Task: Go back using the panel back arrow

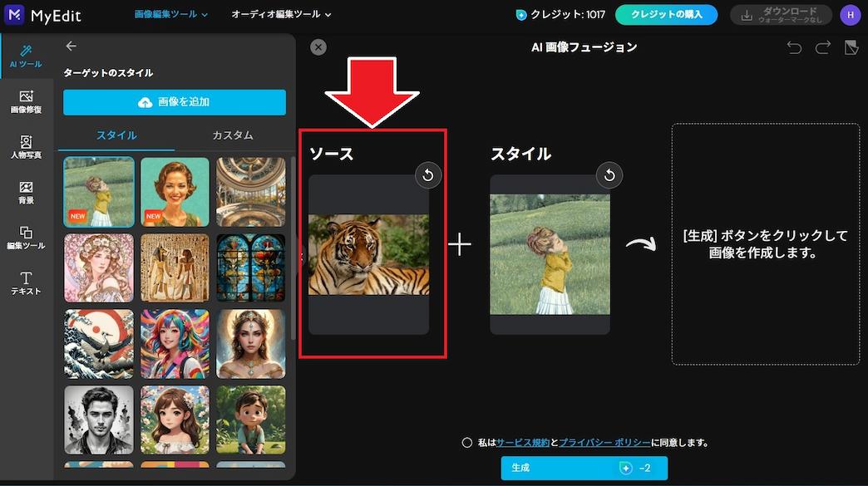Action: (72, 46)
